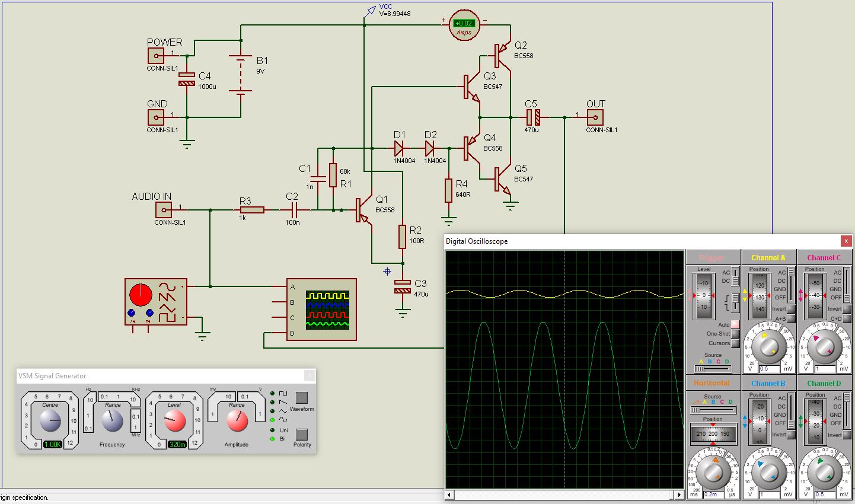Click Channel A volts-per-division knob
This screenshot has height=504, width=855.
click(768, 347)
